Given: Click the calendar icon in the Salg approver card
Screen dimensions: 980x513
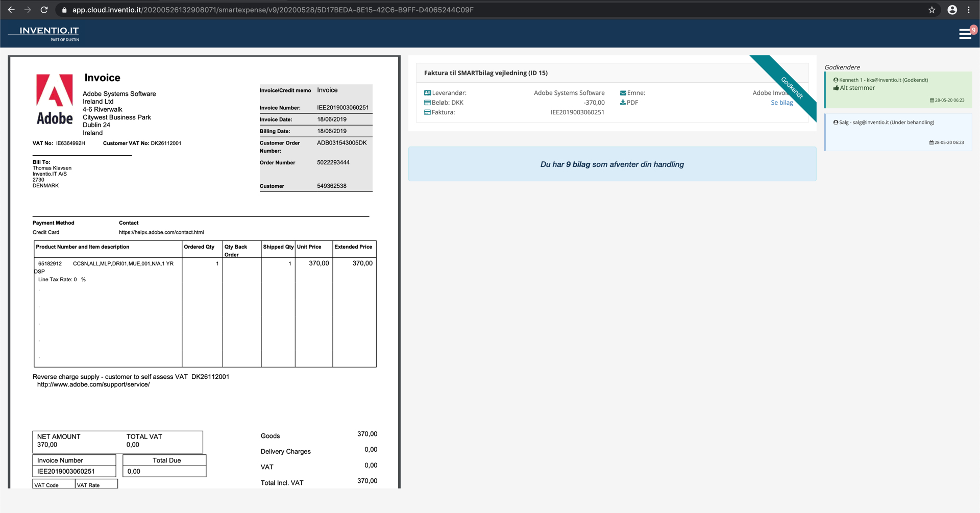Looking at the screenshot, I should click(x=931, y=142).
